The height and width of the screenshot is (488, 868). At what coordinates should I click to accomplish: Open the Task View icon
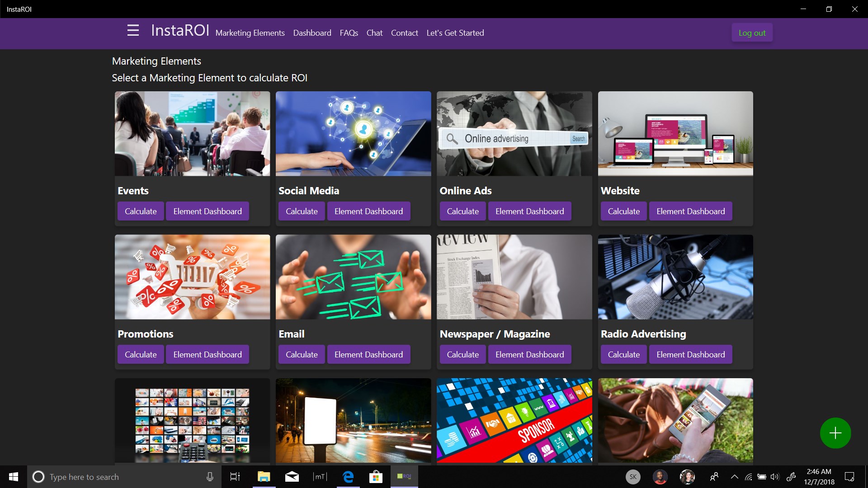235,477
